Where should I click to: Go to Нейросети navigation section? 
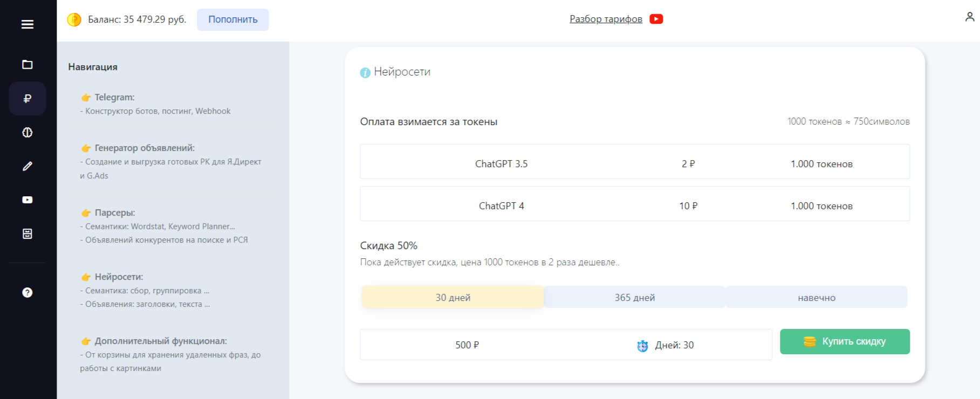click(x=173, y=290)
